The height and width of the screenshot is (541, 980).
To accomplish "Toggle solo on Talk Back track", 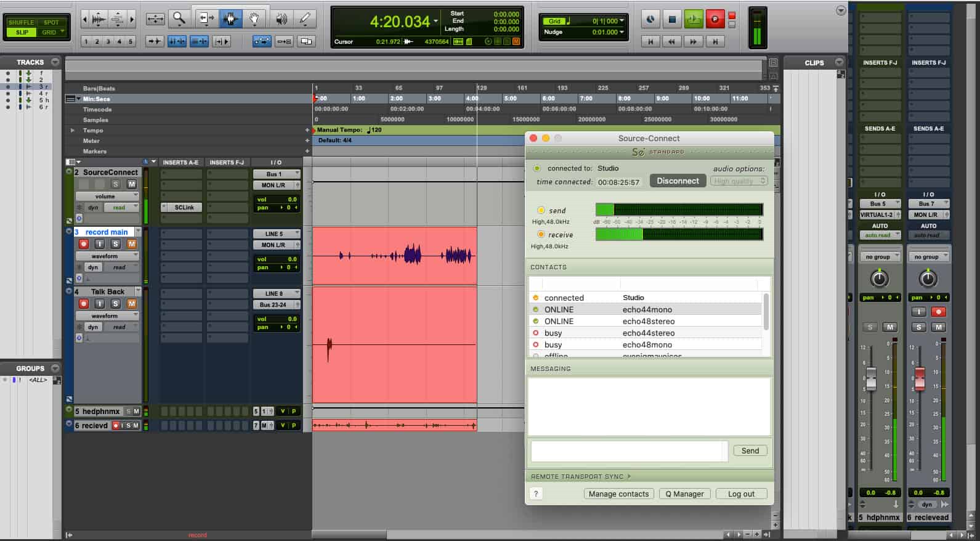I will click(115, 304).
